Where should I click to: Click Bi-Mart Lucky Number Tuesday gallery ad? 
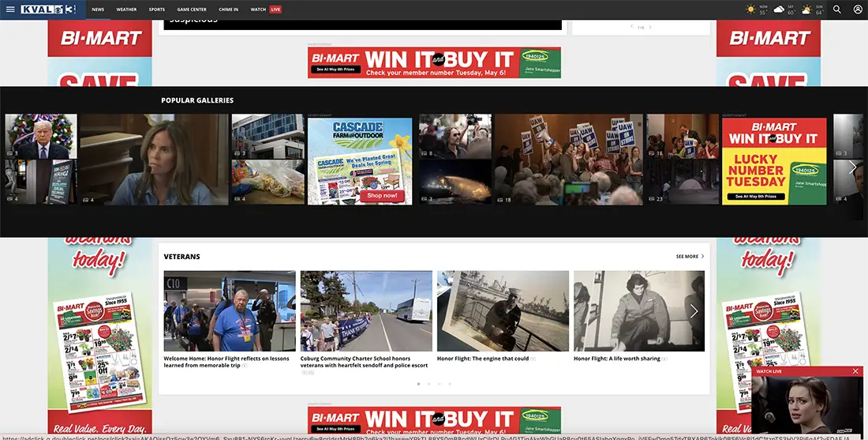click(774, 161)
